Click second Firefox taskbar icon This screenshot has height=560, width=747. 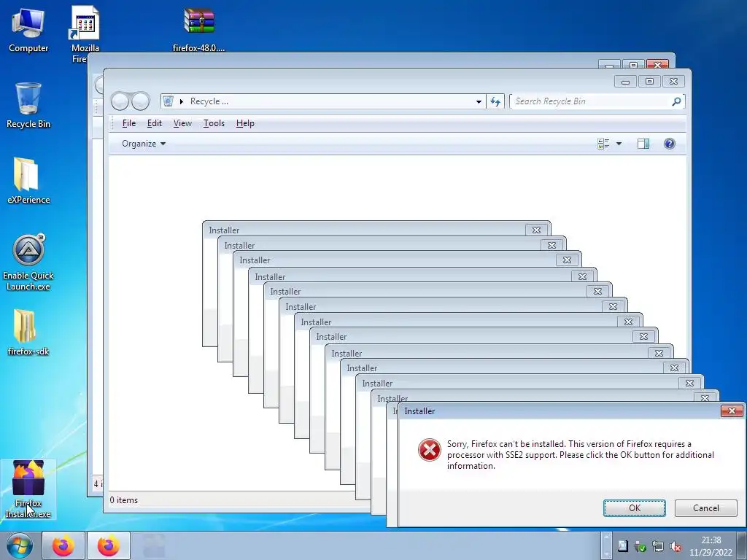click(109, 545)
